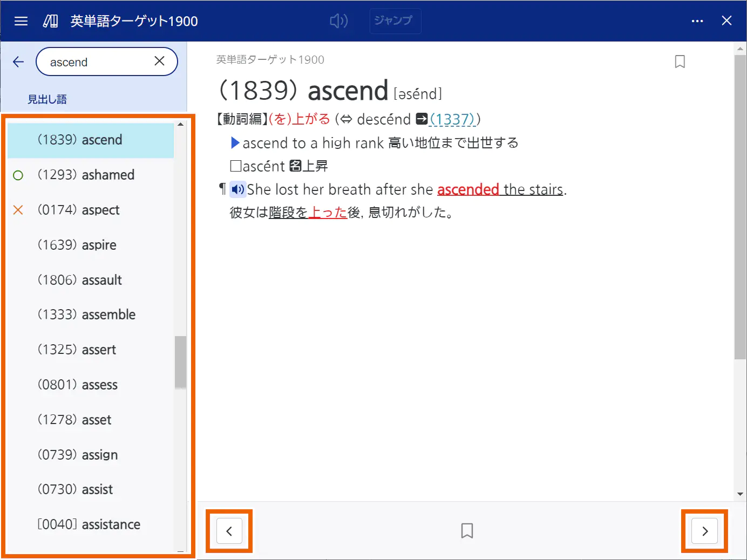Select (1806) assault in the word list
The height and width of the screenshot is (560, 747).
click(x=91, y=280)
